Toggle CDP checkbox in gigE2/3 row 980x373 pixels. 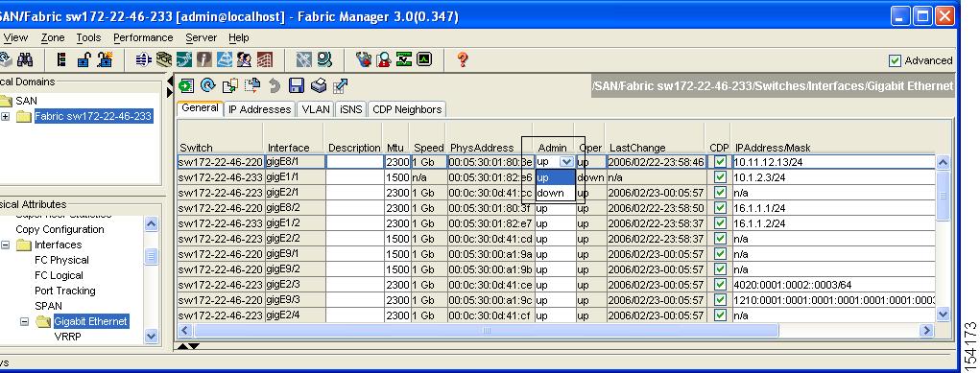point(720,284)
